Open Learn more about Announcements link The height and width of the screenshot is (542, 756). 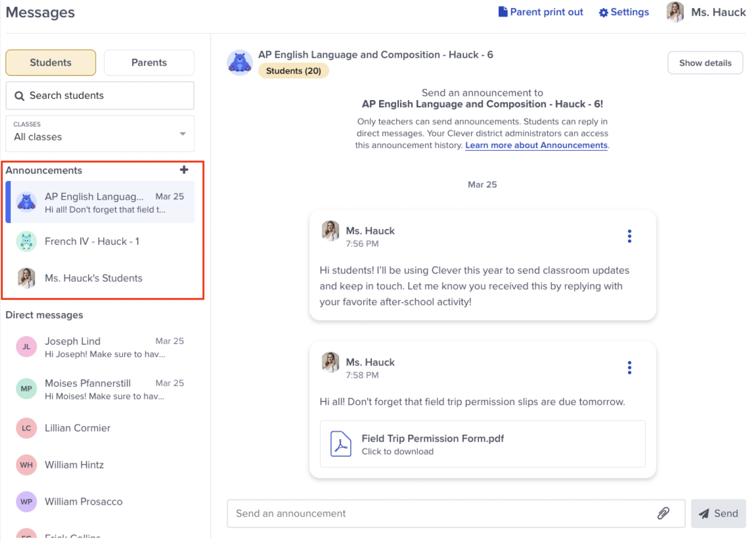click(x=536, y=145)
